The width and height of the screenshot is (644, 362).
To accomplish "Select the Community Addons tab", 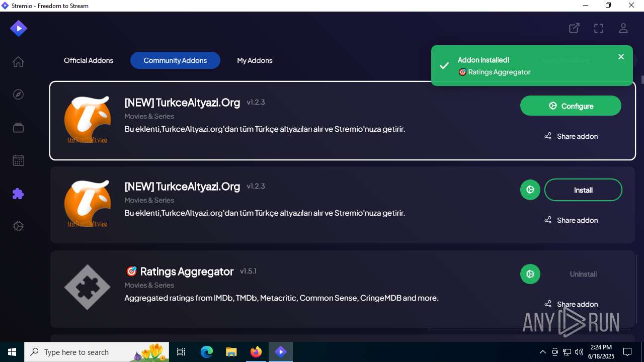I will pos(175,60).
